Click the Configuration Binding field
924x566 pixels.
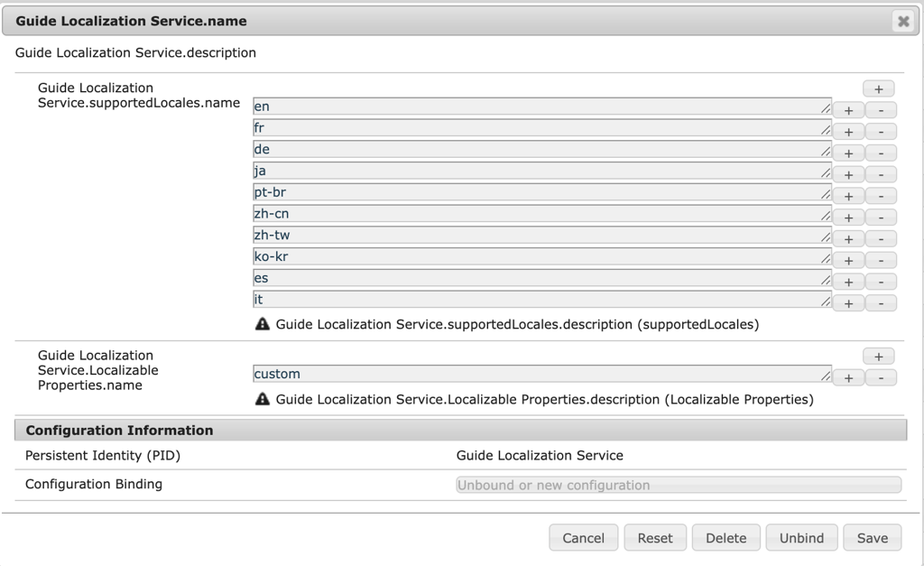point(678,485)
